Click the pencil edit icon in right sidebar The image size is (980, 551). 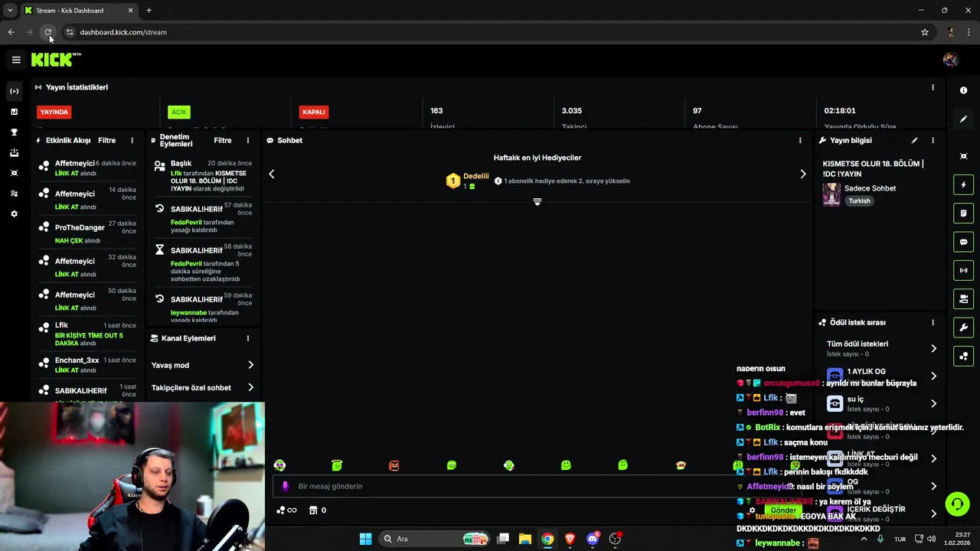coord(963,119)
